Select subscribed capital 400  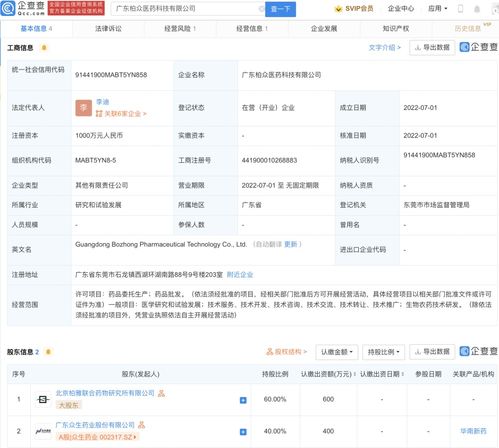point(328,431)
